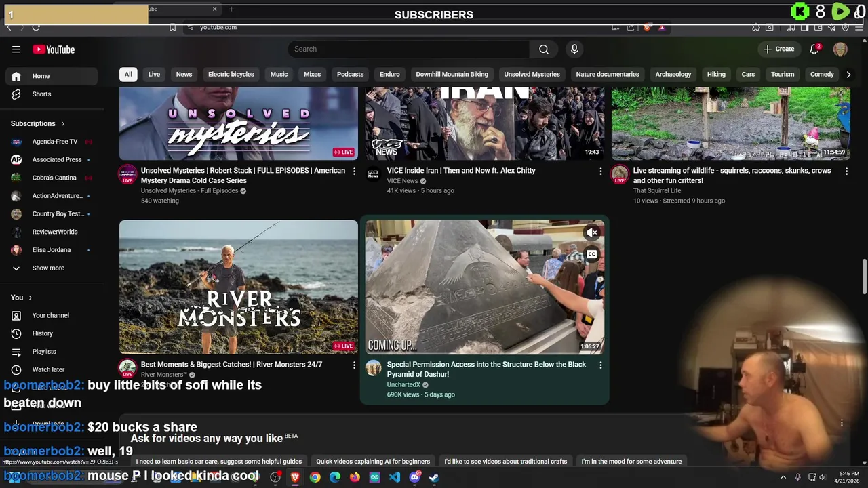Viewport: 868px width, 488px height.
Task: Show more category chips with right arrow
Action: pos(848,75)
